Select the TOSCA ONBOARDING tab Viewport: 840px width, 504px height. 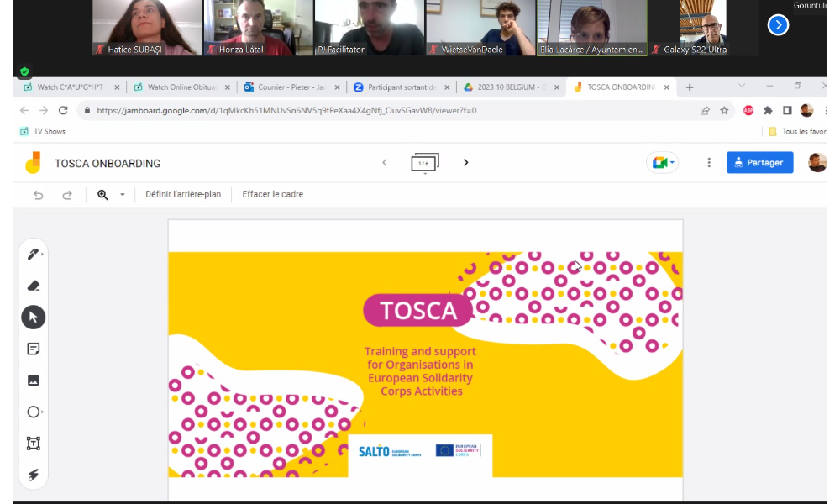(621, 87)
